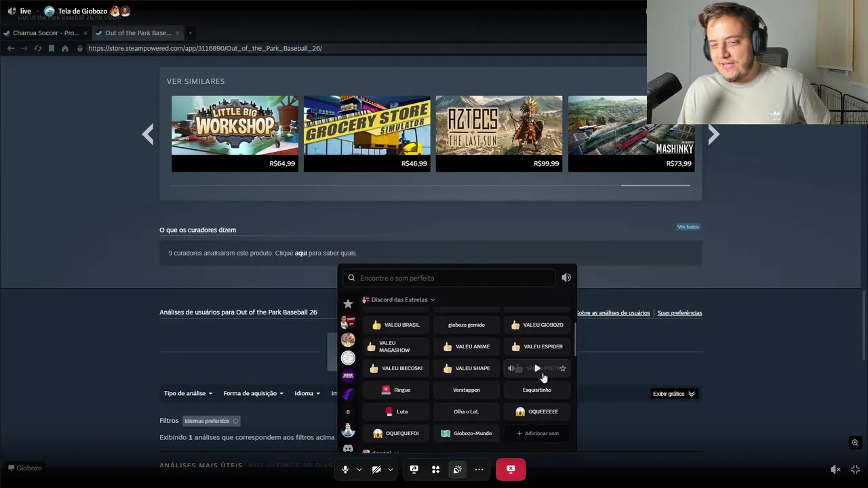Image resolution: width=868 pixels, height=488 pixels.
Task: Click play icon on hovered VALEU PEETR sound
Action: (537, 368)
